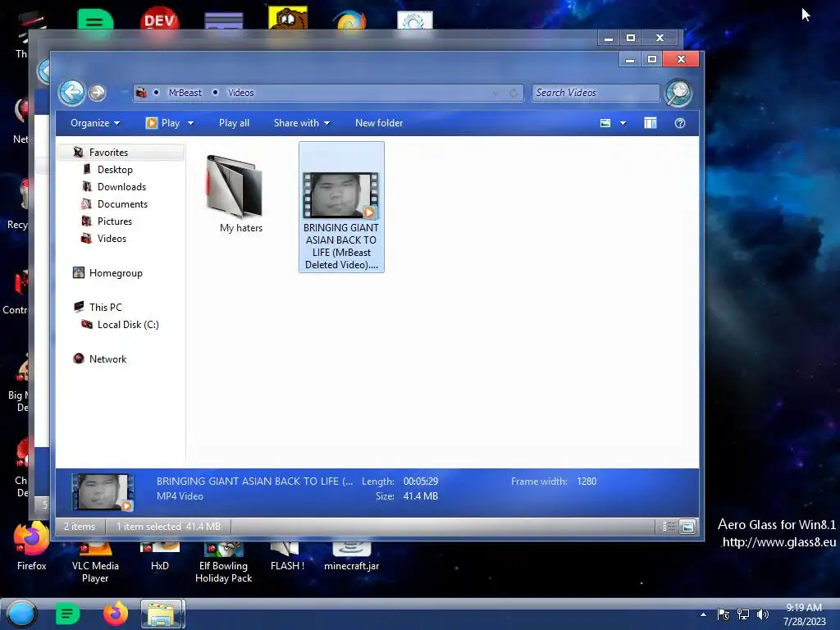Click the Videos breadcrumb in address bar
This screenshot has height=630, width=840.
click(x=240, y=93)
